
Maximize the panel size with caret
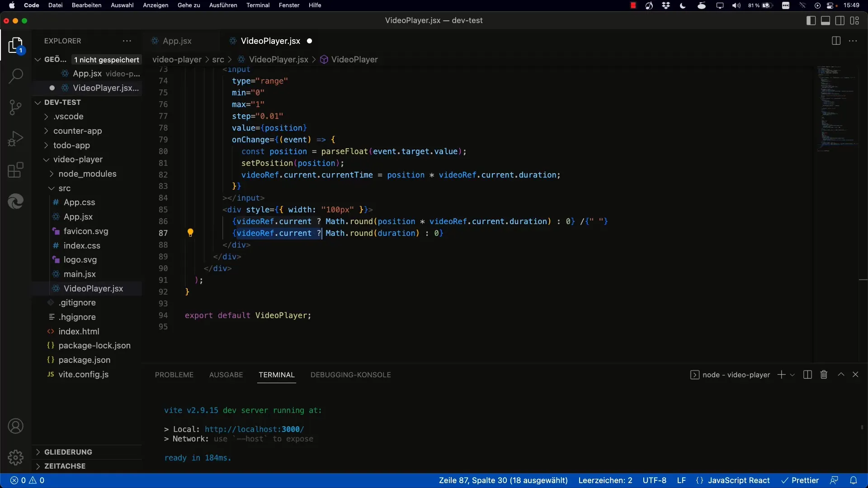pos(841,375)
